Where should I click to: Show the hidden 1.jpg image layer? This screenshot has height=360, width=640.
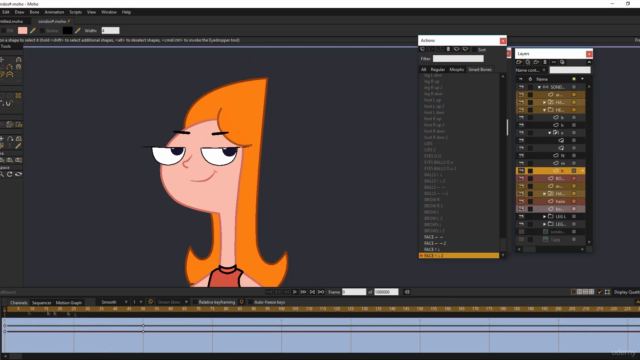521,240
